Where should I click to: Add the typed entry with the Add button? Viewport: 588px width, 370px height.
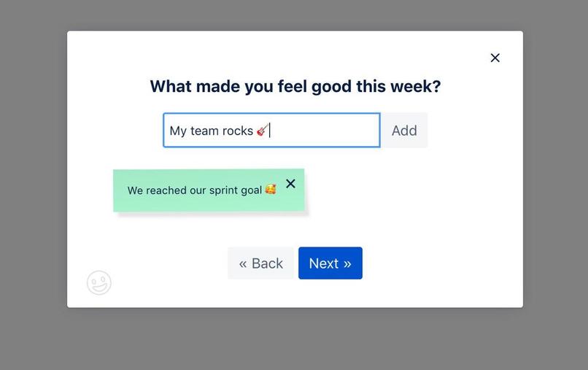point(404,130)
